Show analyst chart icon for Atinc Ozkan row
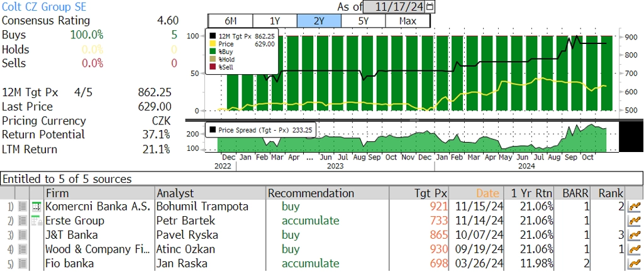 (635, 249)
